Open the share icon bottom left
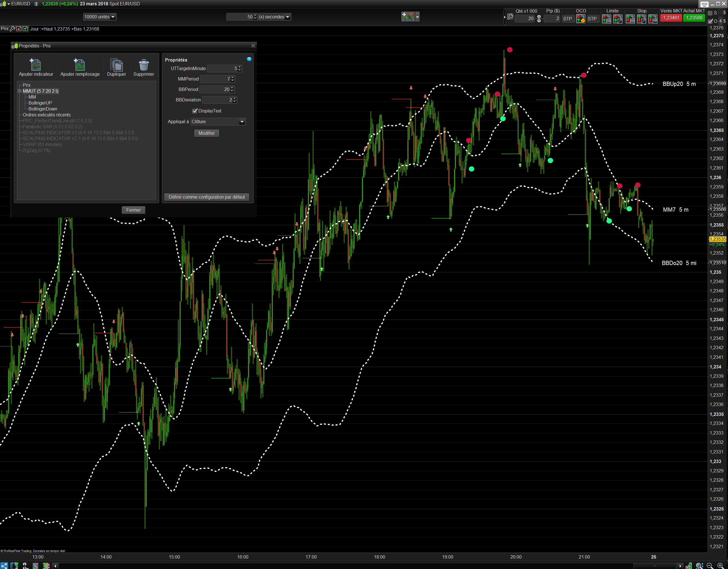Image resolution: width=728 pixels, height=569 pixels. [x=4, y=566]
